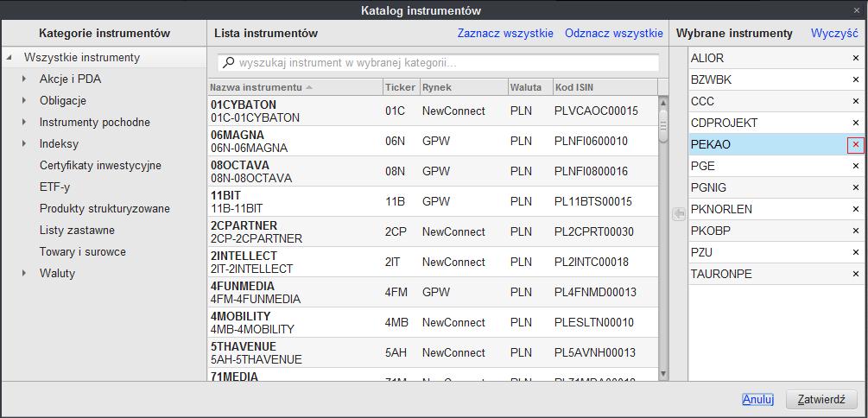Screen dimensions: 868x418
Task: Select the Akcje i PDA label
Action: pos(70,79)
